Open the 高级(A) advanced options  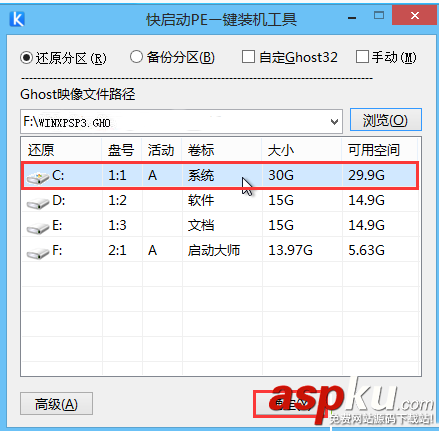[x=56, y=404]
